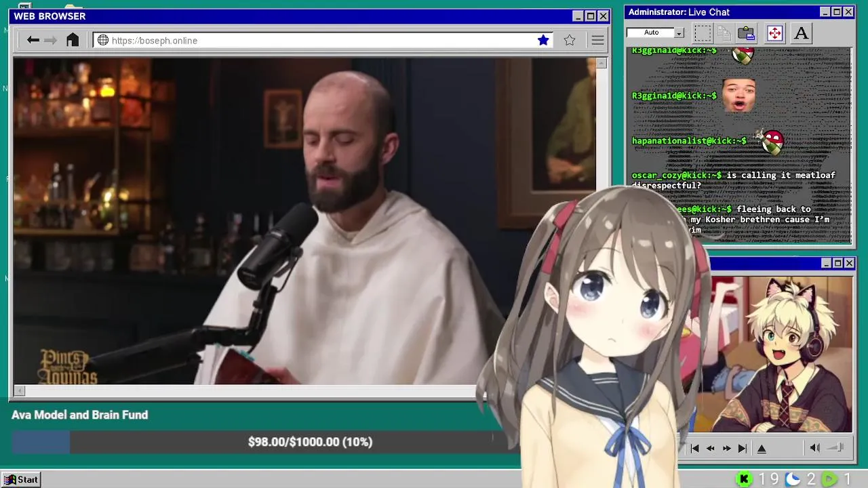Open the Start menu
This screenshot has height=488, width=868.
(21, 479)
